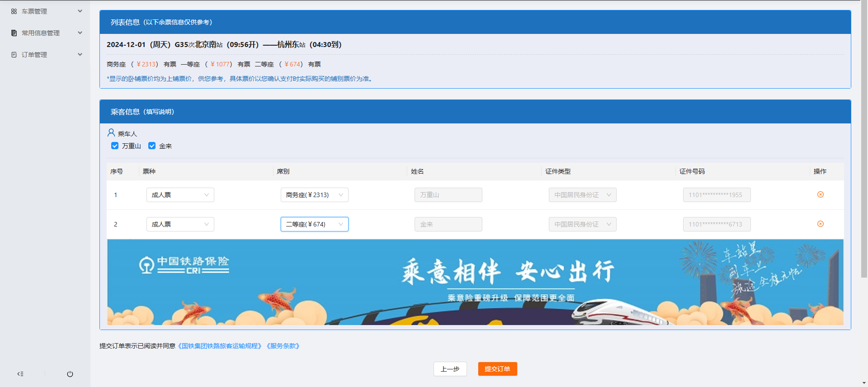Expand the 车票管理 menu chevron
868x387 pixels.
point(80,11)
